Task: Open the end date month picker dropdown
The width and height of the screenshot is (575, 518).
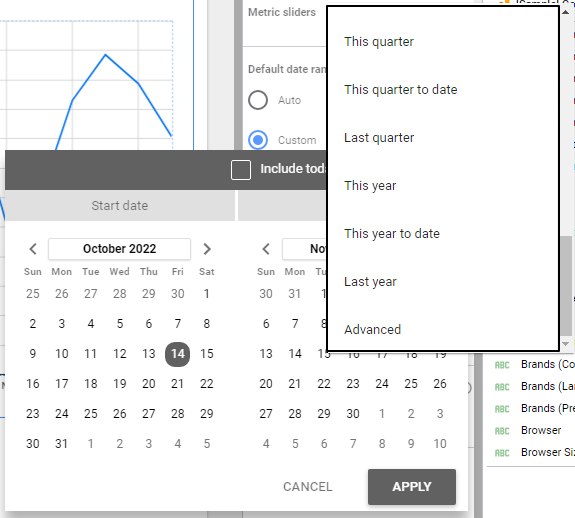Action: [x=304, y=249]
